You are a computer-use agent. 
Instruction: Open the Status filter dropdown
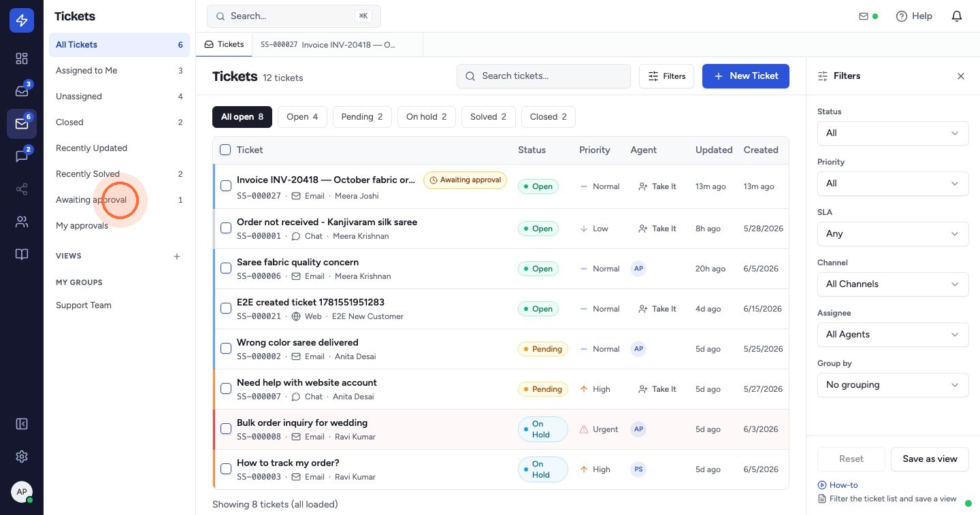(893, 133)
